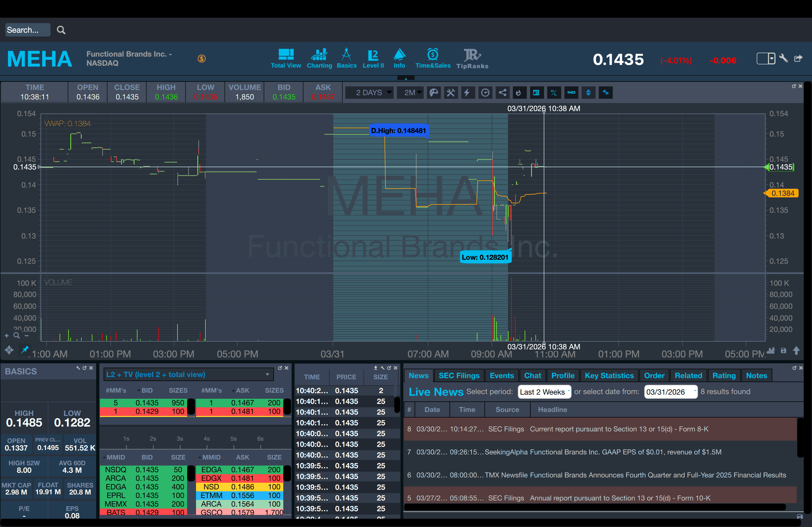This screenshot has height=527, width=812.
Task: Click the chart crosshair move icon
Action: (x=9, y=350)
